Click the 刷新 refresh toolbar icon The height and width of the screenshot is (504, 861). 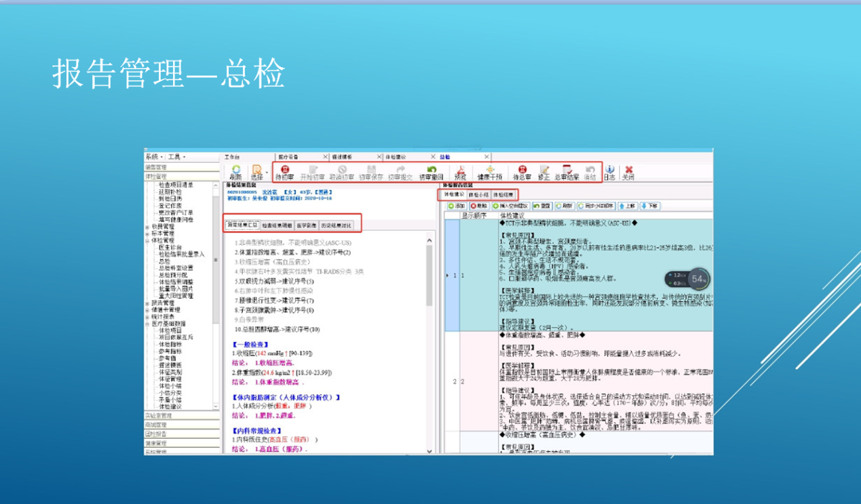point(235,172)
